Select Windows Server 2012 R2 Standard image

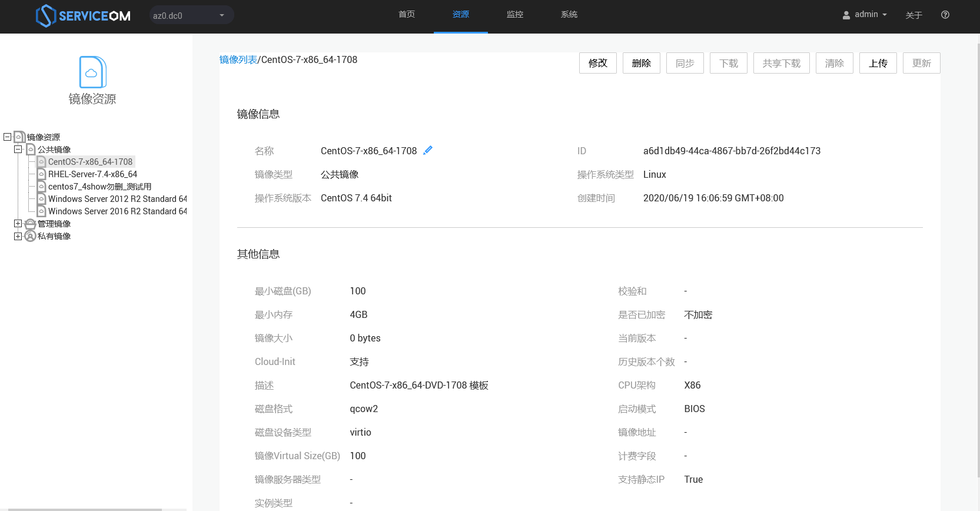[118, 199]
